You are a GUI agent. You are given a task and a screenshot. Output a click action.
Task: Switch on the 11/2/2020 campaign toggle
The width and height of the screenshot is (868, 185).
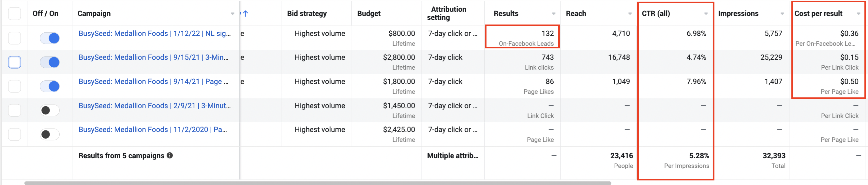[50, 134]
